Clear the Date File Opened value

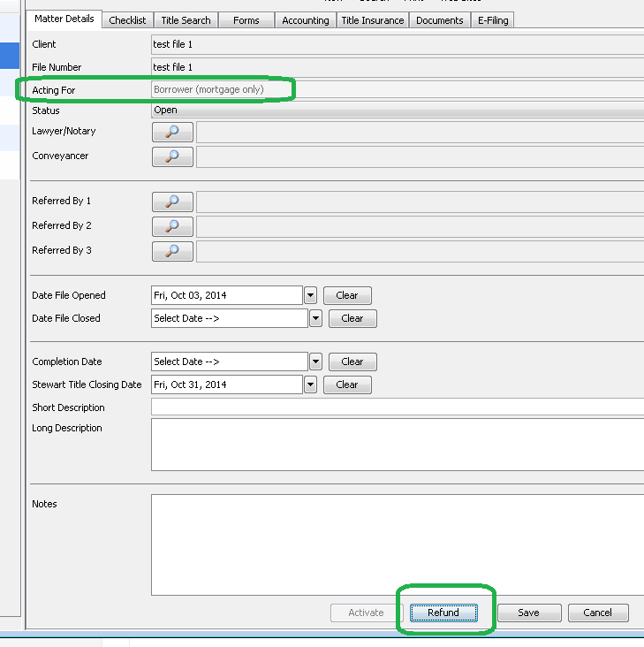pos(347,295)
